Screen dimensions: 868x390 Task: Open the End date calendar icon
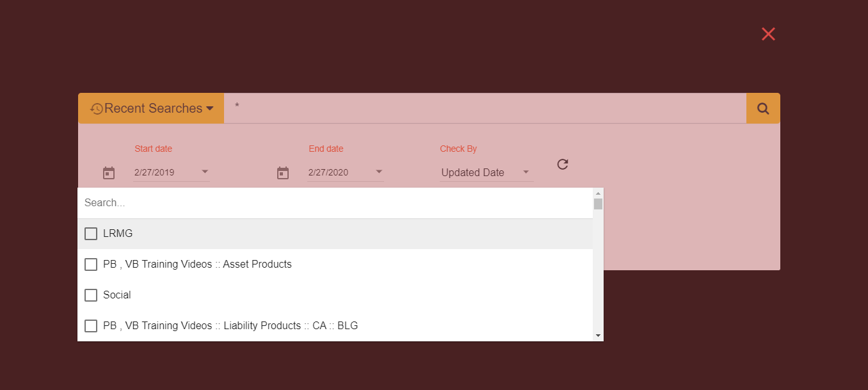click(x=283, y=173)
